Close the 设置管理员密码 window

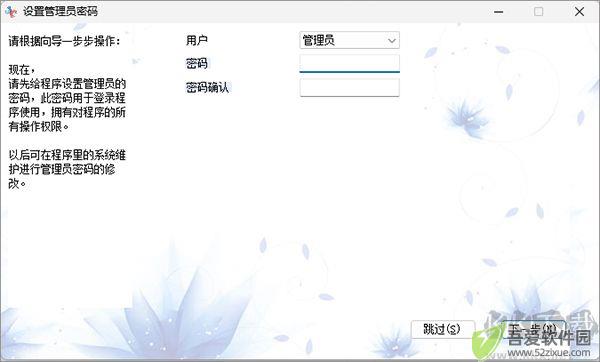(x=579, y=12)
